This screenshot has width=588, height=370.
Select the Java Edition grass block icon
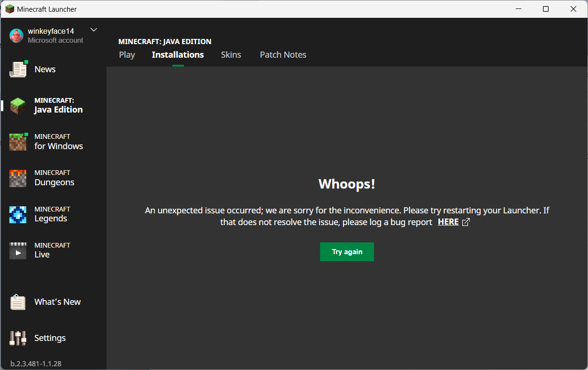point(18,106)
